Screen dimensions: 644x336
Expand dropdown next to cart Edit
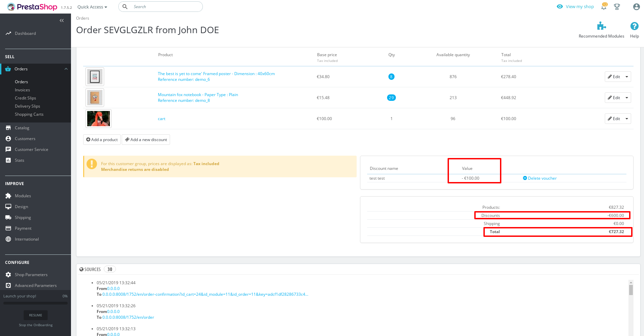point(627,119)
